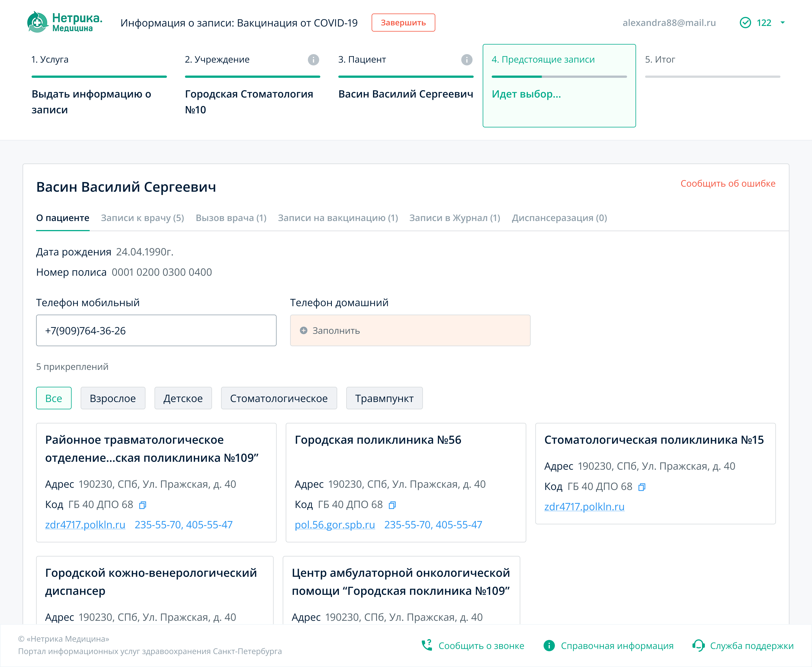Viewport: 812px width, 667px height.
Task: Click Сообщить об ошибке link
Action: coord(727,184)
